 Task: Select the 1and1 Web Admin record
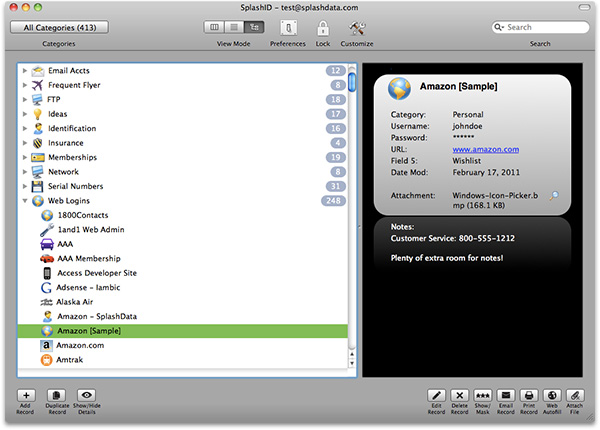(183, 230)
